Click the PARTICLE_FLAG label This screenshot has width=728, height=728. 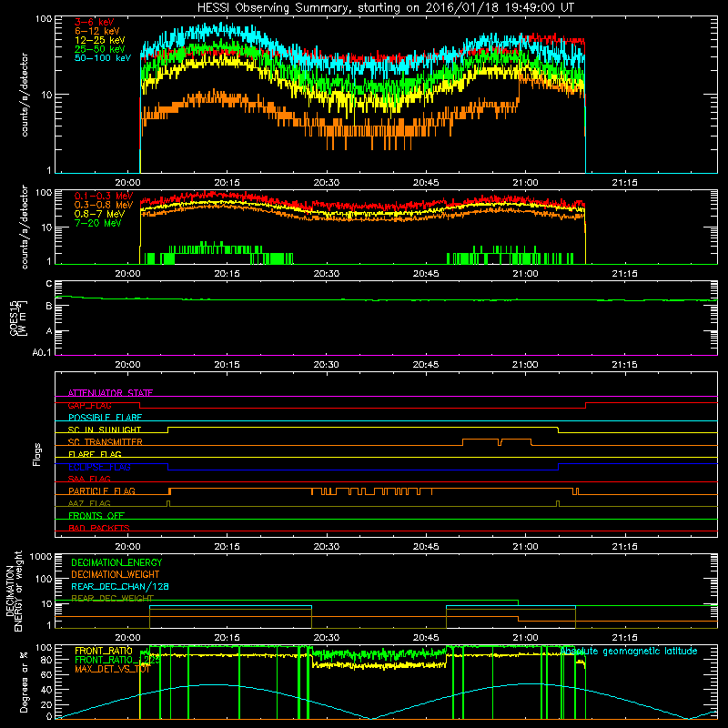point(102,490)
